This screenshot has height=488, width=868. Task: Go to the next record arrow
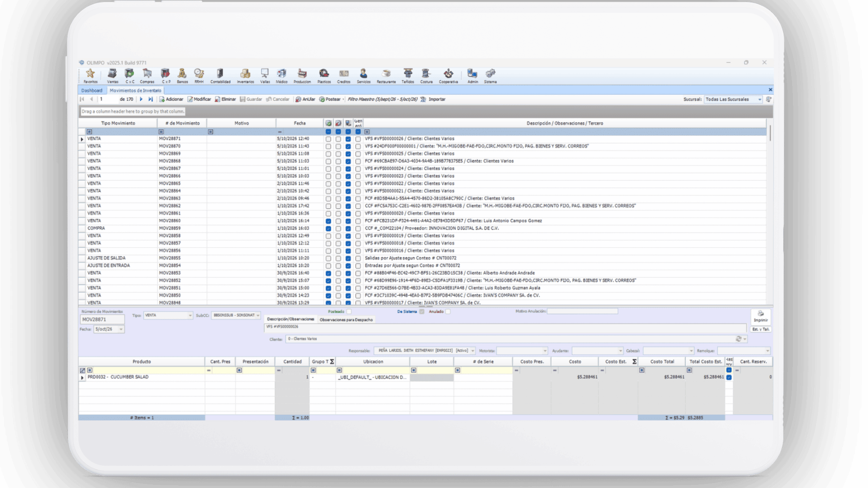pos(141,99)
